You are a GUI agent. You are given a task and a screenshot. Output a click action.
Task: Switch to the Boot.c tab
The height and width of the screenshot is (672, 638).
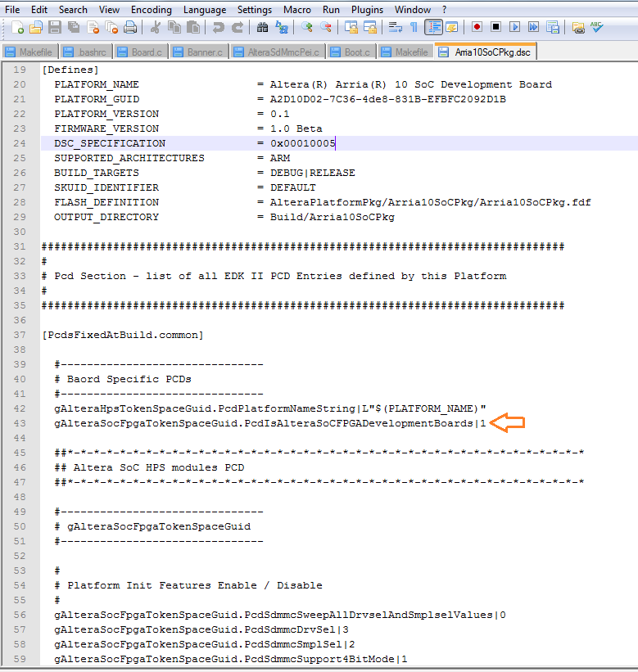coord(352,52)
